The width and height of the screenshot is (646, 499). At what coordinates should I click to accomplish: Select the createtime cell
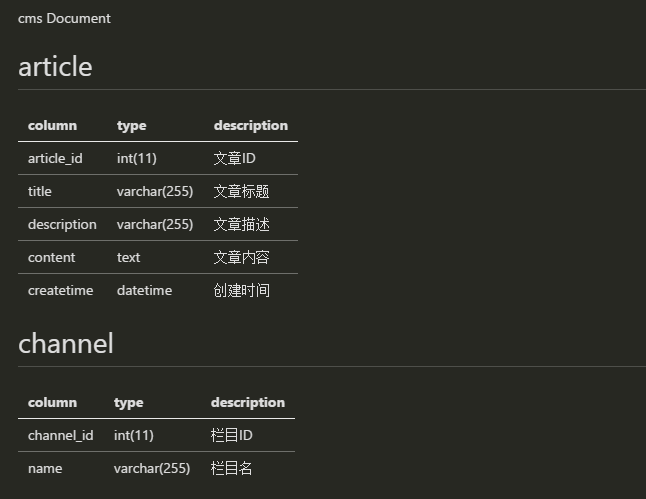(61, 290)
